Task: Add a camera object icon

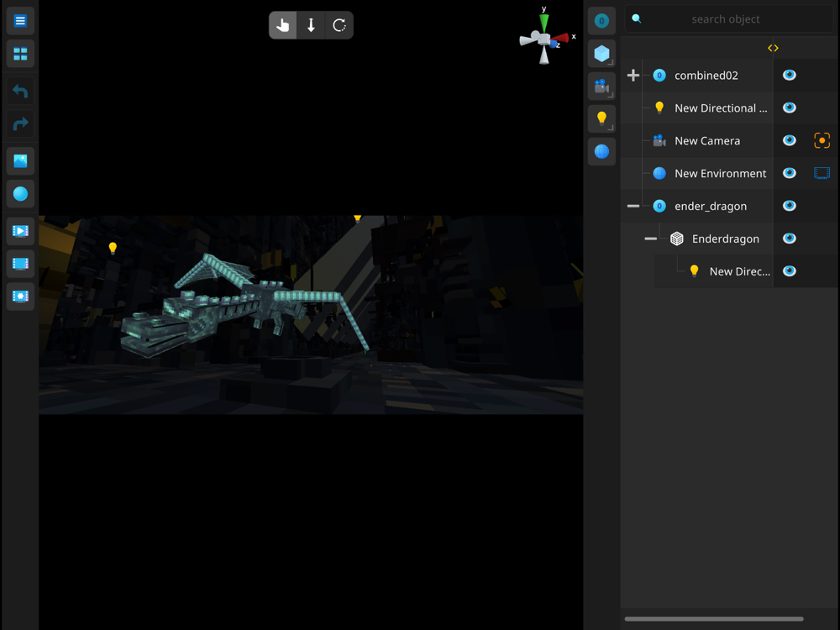Action: 601,87
